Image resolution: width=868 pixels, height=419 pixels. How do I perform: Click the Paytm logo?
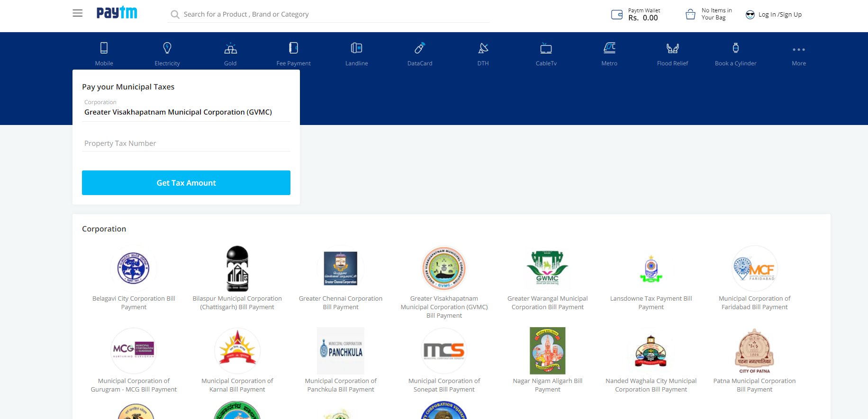point(117,12)
